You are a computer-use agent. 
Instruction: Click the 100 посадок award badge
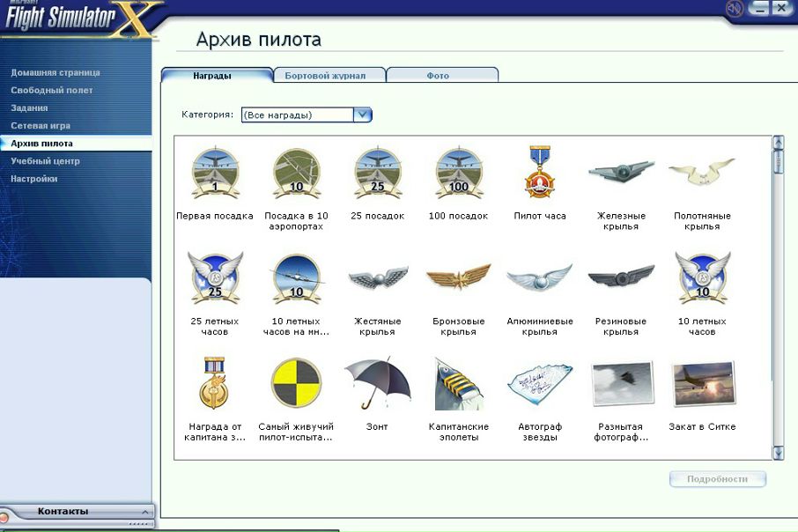coord(459,174)
